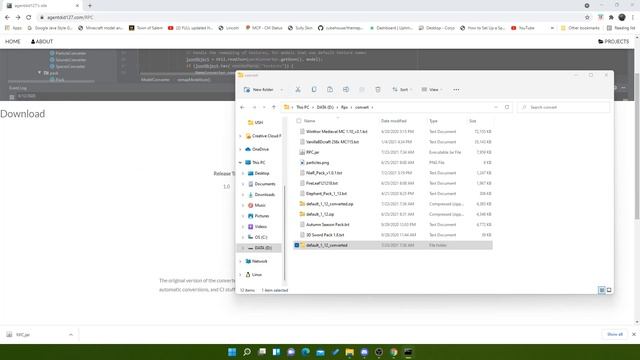The image size is (640, 360).
Task: Open ABOUT in website navigation
Action: (x=42, y=42)
